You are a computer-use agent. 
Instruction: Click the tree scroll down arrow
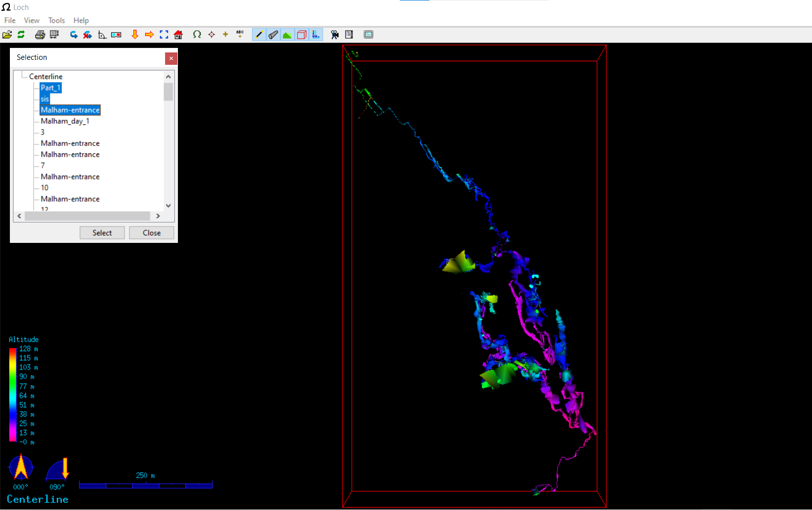[169, 206]
